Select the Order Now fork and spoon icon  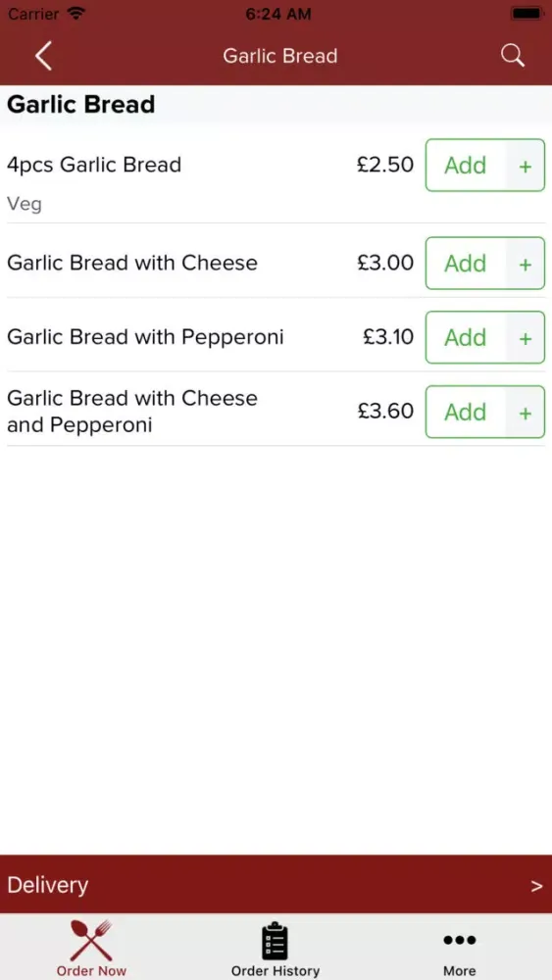click(x=91, y=940)
